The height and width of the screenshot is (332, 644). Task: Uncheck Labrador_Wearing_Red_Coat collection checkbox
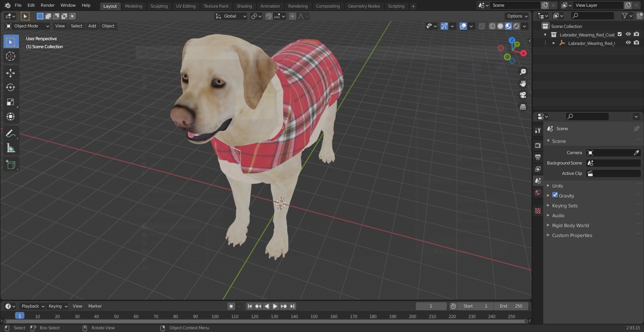620,35
